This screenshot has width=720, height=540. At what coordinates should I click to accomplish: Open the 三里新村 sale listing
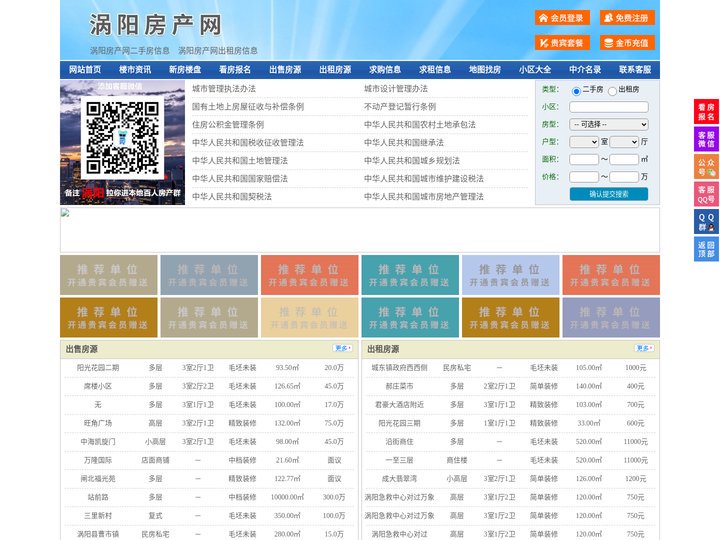[x=98, y=516]
